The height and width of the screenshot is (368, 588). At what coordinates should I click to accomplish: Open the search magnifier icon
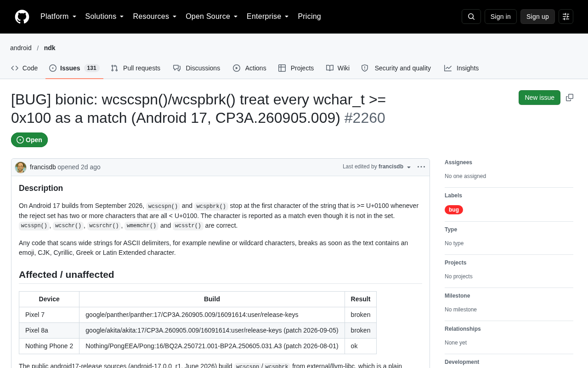(x=471, y=17)
